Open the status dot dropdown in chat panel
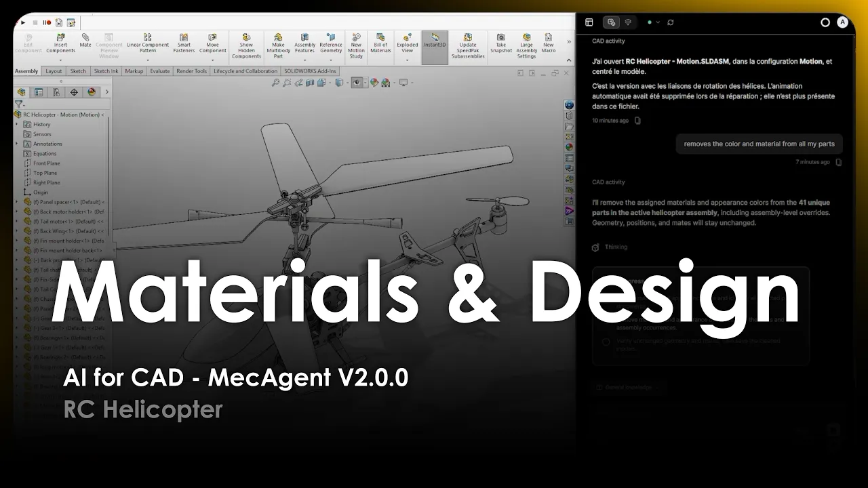The image size is (868, 488). (x=653, y=22)
